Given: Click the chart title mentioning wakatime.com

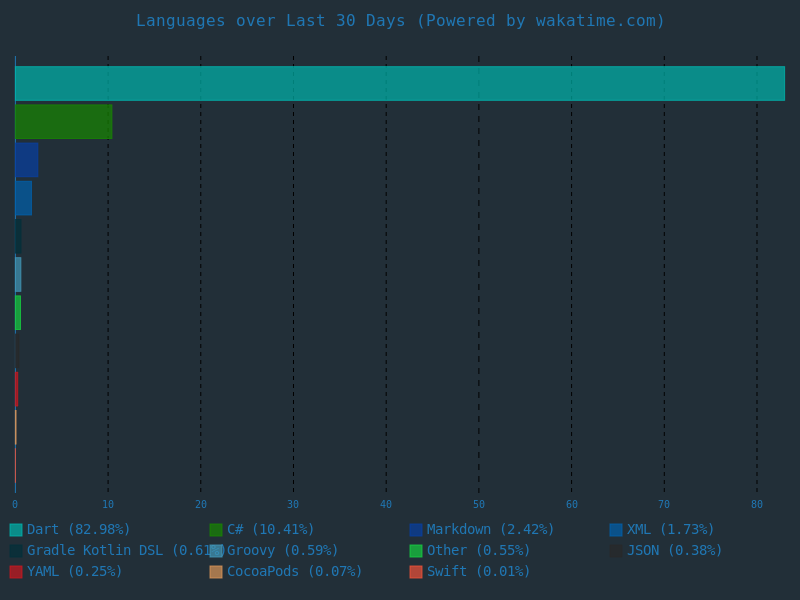Looking at the screenshot, I should click(x=400, y=21).
